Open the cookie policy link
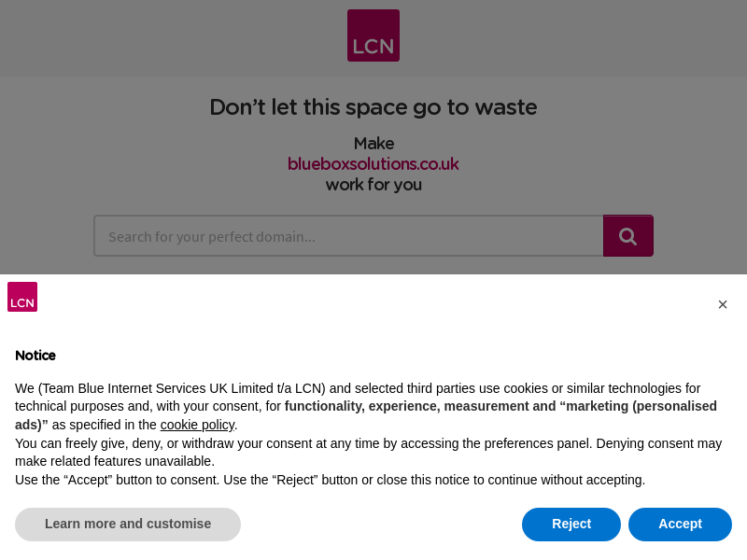 [x=197, y=425]
